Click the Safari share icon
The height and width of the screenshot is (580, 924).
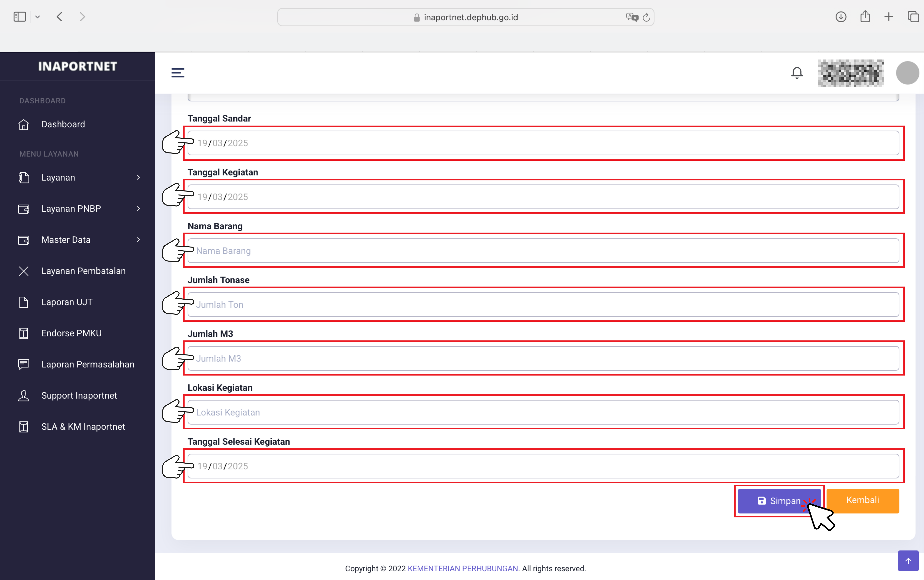pos(865,17)
